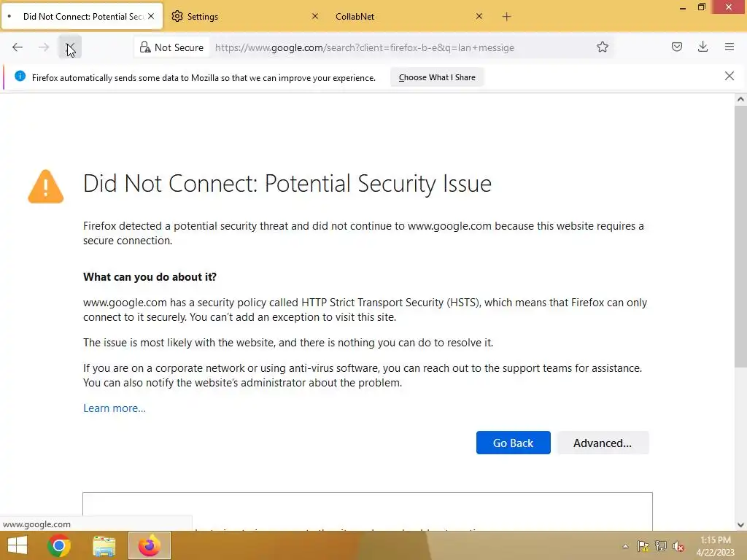Click Choose What I Share button
This screenshot has width=747, height=560.
click(x=437, y=77)
